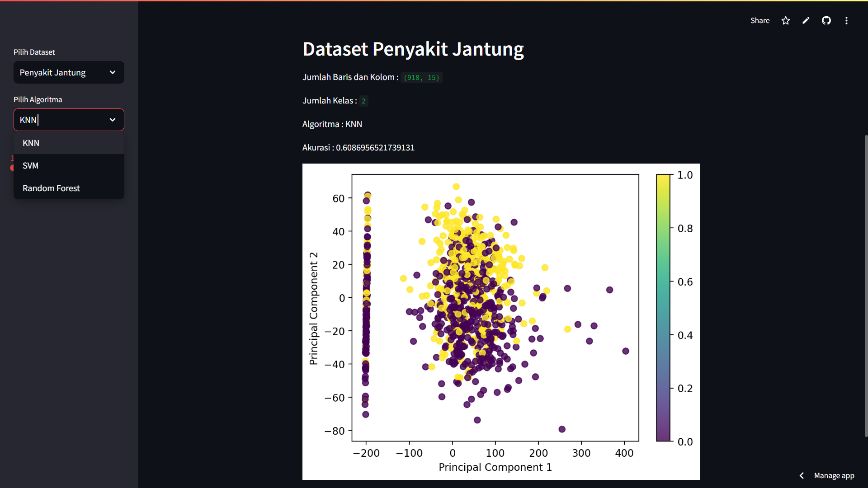This screenshot has height=488, width=868.
Task: Click the Share button
Action: coord(759,20)
